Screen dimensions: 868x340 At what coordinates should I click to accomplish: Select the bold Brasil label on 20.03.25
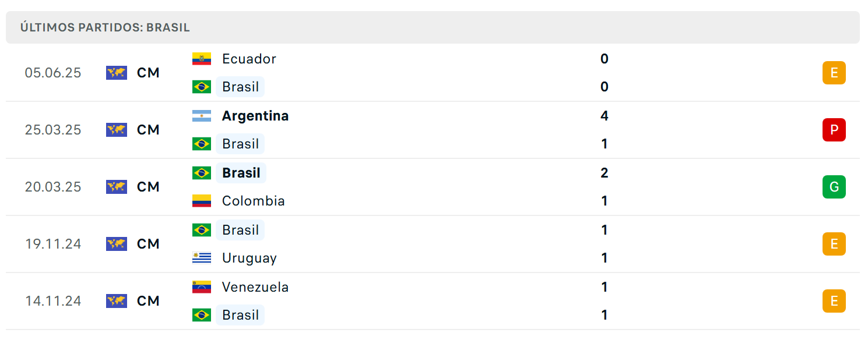click(241, 173)
